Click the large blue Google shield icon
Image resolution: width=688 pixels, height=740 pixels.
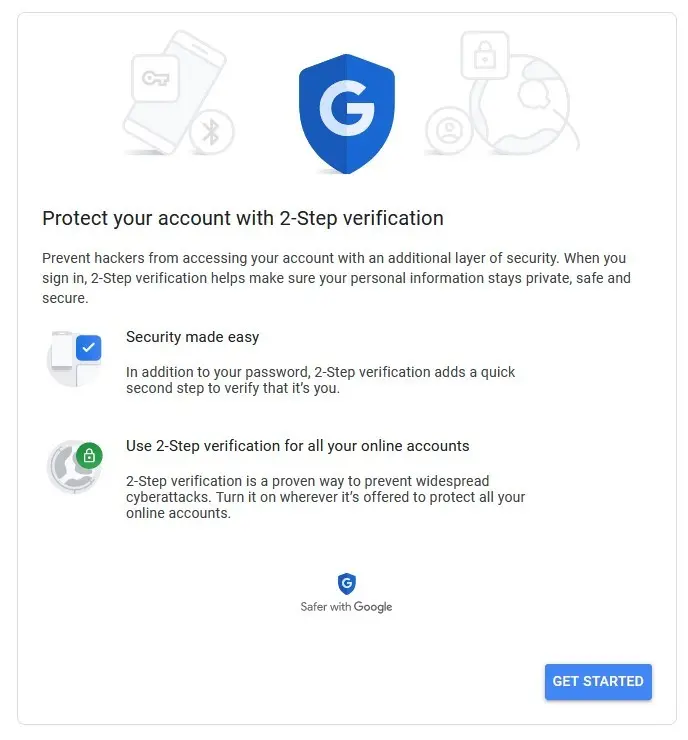347,113
